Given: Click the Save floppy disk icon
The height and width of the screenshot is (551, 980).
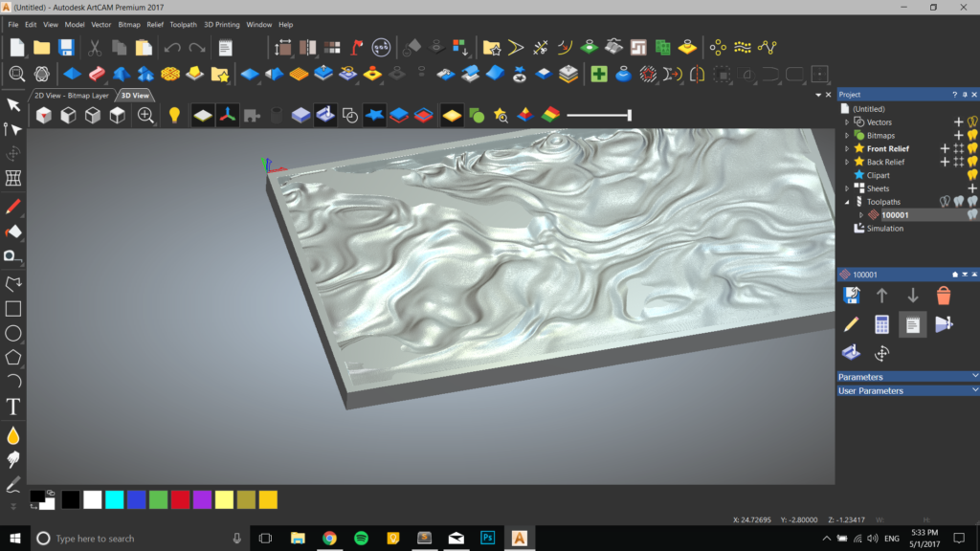Looking at the screenshot, I should [66, 48].
